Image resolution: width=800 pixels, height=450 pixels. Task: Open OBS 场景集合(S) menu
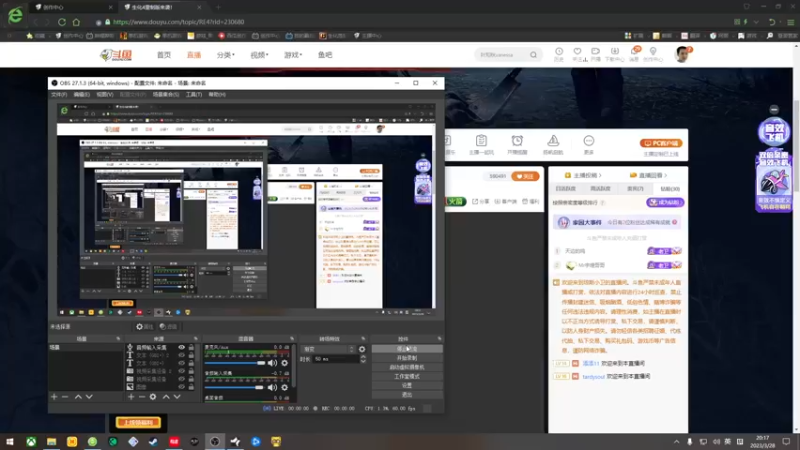pos(166,94)
